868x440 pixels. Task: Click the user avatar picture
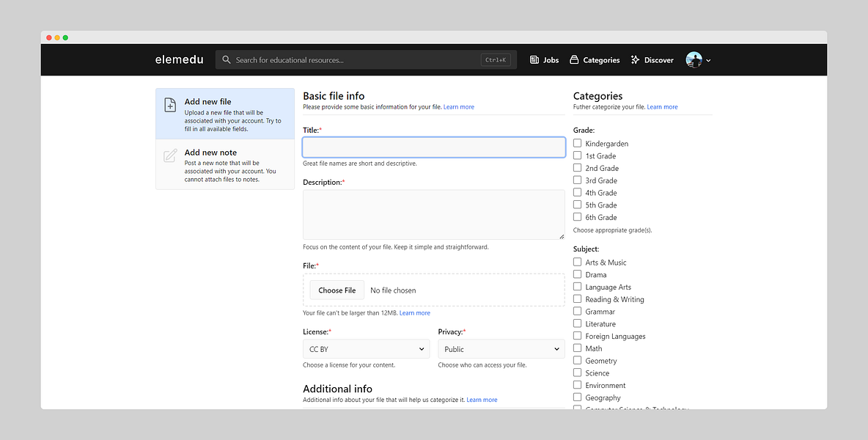pyautogui.click(x=694, y=60)
